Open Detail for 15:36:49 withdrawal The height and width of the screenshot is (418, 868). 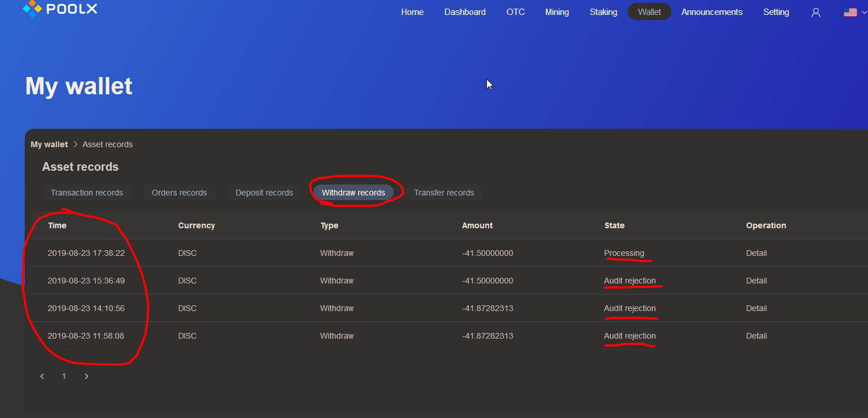pos(756,281)
